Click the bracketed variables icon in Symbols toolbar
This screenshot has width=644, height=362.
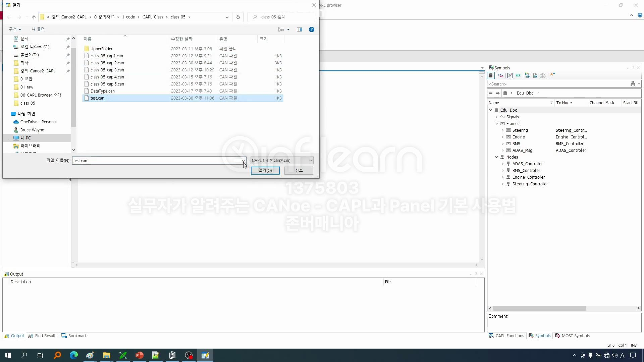pyautogui.click(x=510, y=75)
